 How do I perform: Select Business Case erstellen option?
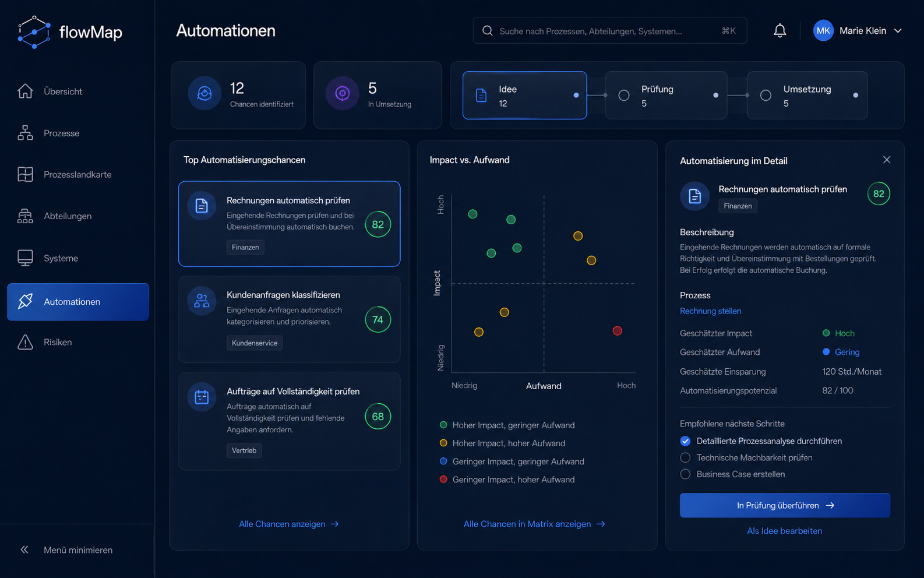(685, 474)
